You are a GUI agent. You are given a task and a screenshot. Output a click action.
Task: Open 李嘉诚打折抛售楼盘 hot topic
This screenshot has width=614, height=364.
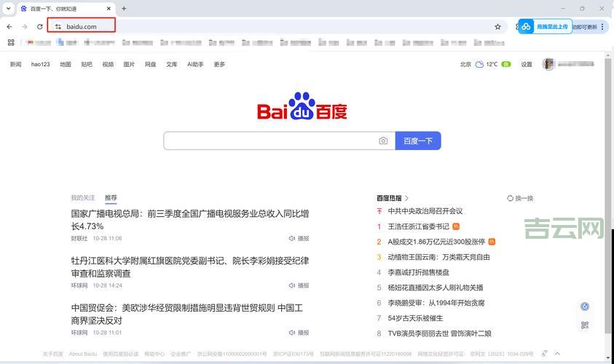pyautogui.click(x=418, y=272)
